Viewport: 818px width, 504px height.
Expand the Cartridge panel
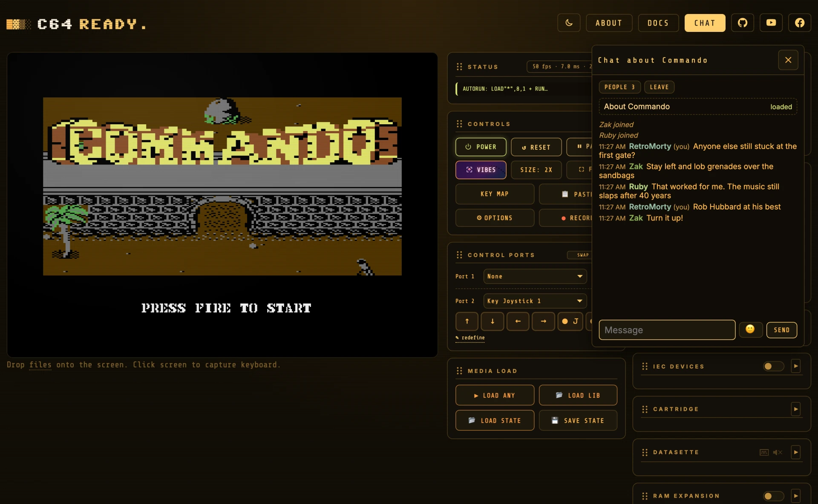795,409
